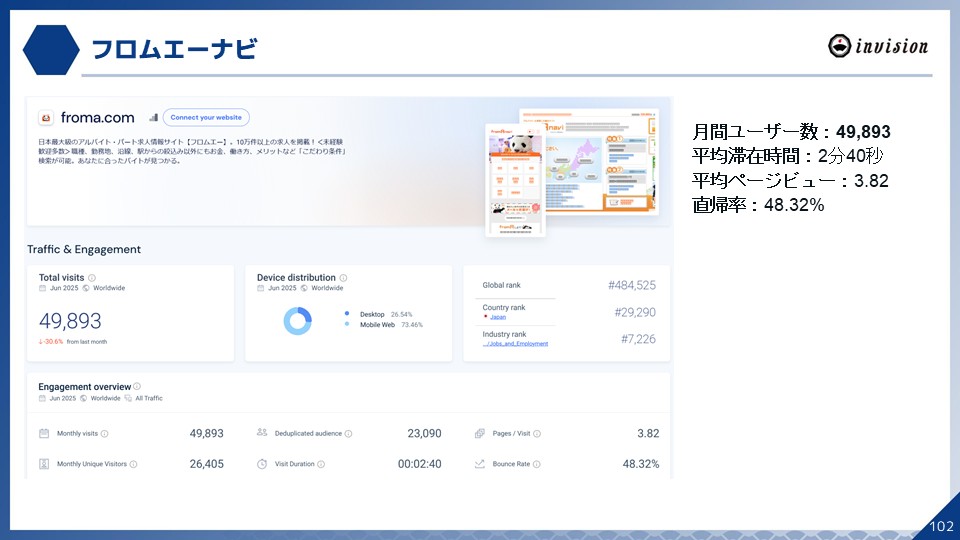Click the Mobile Web 73.46% legend percentage
Image resolution: width=960 pixels, height=540 pixels.
coord(412,324)
